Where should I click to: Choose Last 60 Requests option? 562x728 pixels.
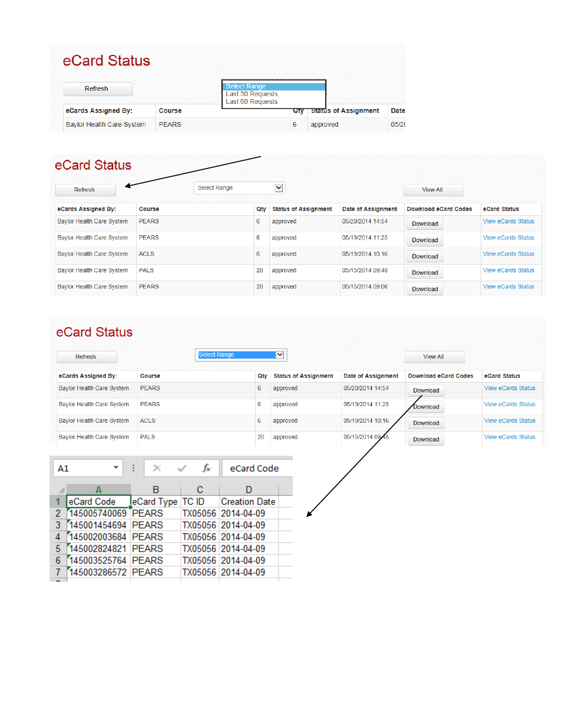(x=252, y=101)
